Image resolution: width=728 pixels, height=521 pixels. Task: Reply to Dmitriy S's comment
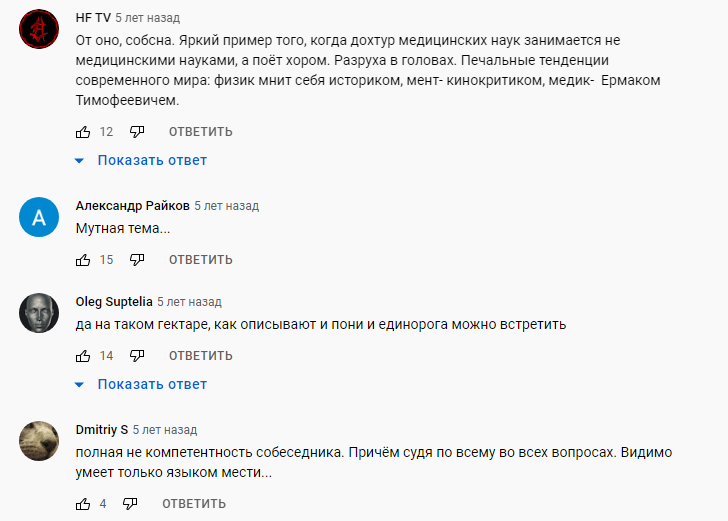(192, 504)
